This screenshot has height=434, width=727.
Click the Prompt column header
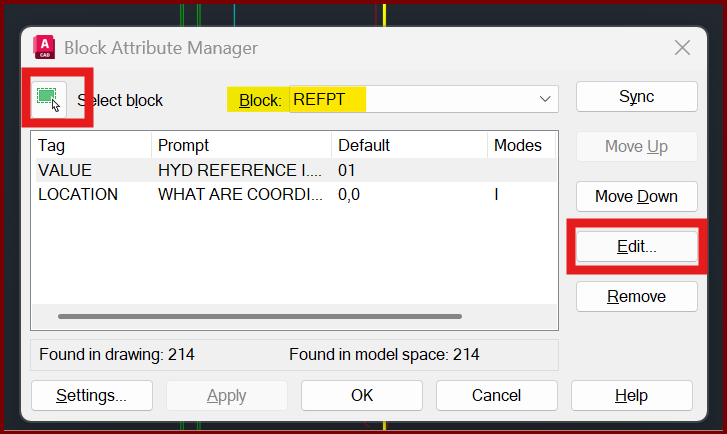pyautogui.click(x=242, y=146)
